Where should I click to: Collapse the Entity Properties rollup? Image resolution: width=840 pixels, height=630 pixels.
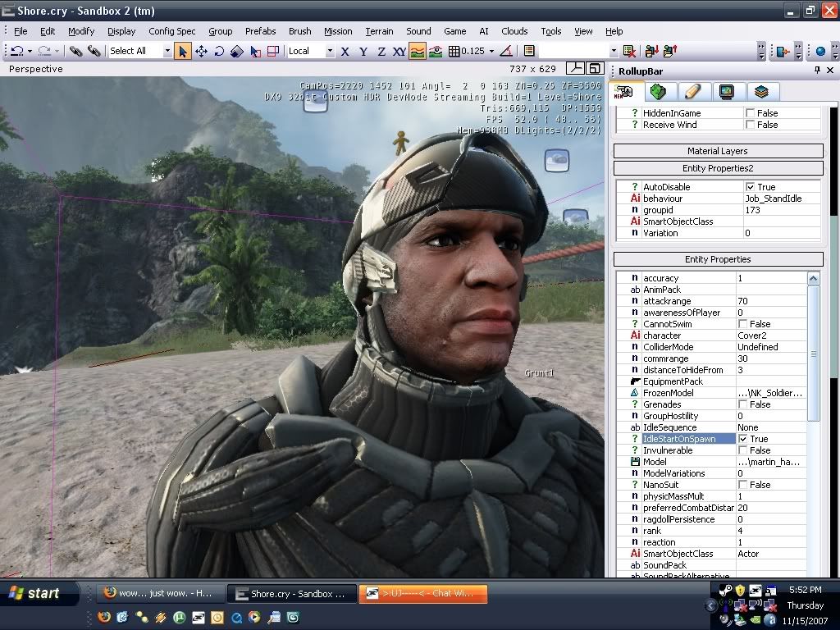pos(718,259)
